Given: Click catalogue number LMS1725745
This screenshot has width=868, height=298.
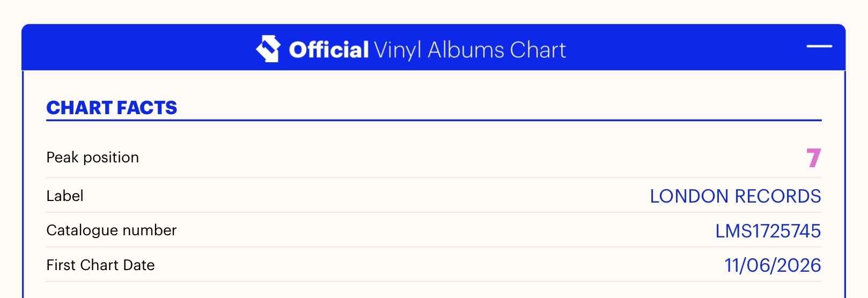Looking at the screenshot, I should coord(768,231).
